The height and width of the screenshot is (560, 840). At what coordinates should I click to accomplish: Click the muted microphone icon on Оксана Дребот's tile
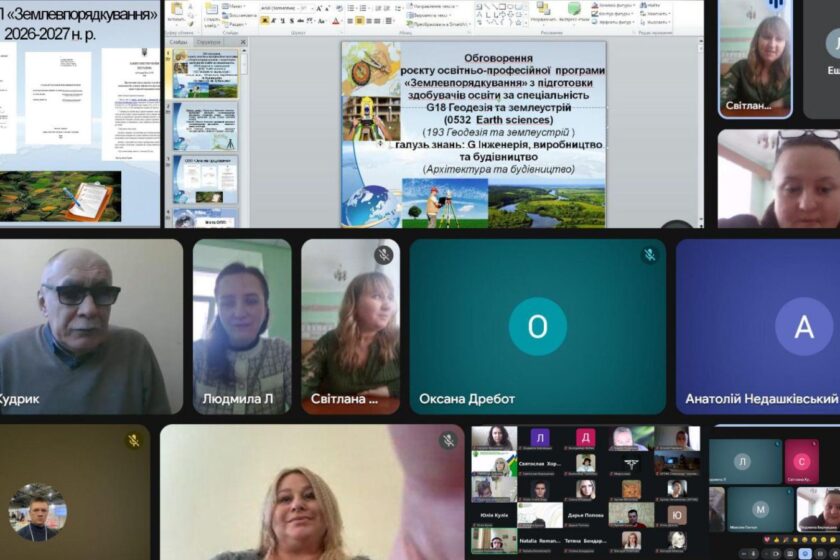[x=649, y=255]
